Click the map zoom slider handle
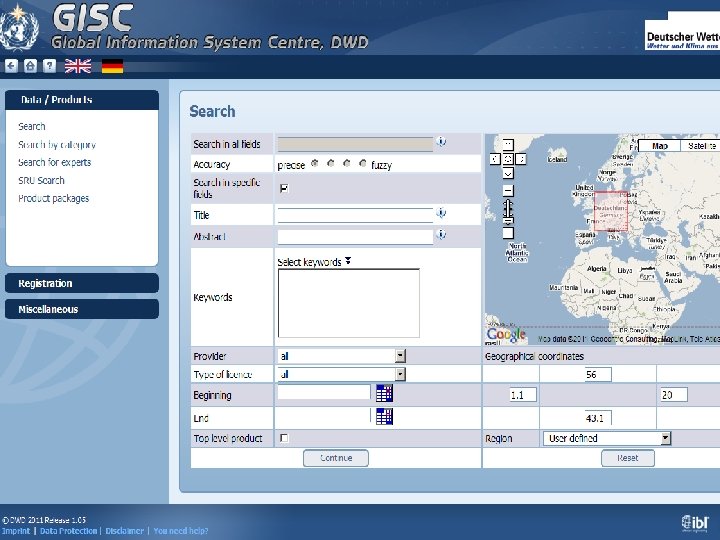This screenshot has height=540, width=720. point(508,220)
